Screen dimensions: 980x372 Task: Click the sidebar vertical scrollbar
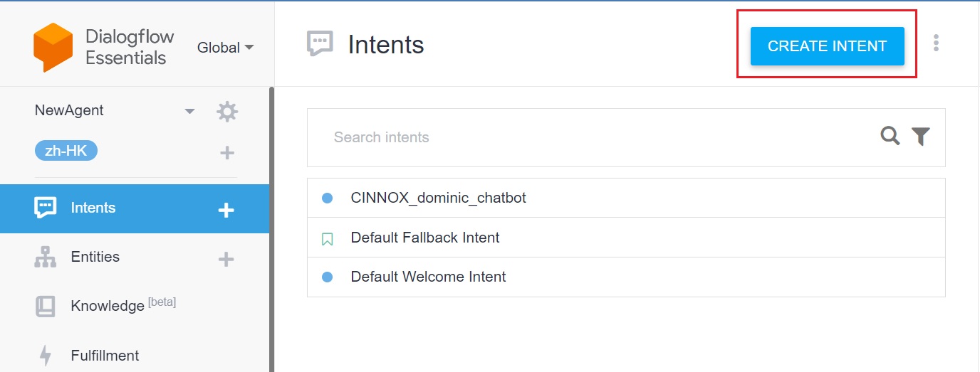pos(271,228)
